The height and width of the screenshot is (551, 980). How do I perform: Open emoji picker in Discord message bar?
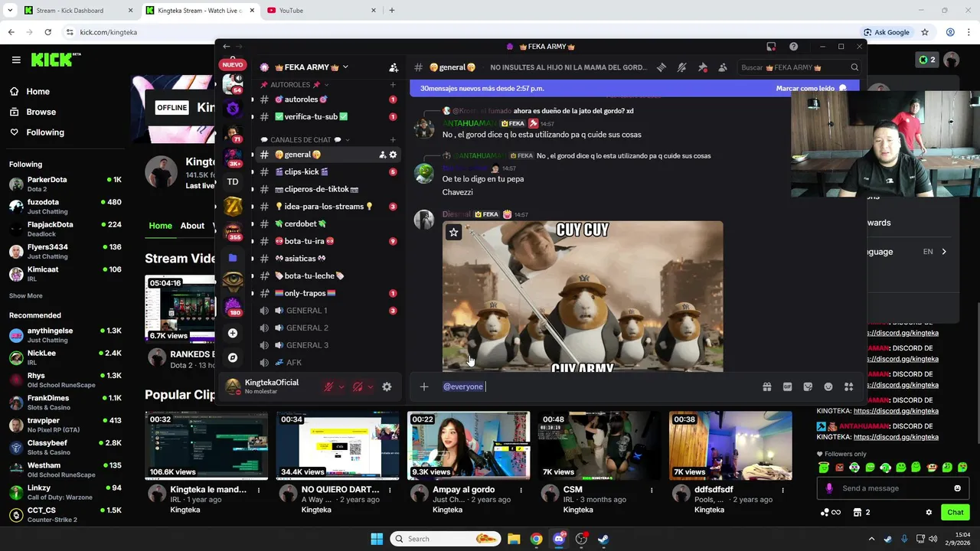(x=828, y=386)
